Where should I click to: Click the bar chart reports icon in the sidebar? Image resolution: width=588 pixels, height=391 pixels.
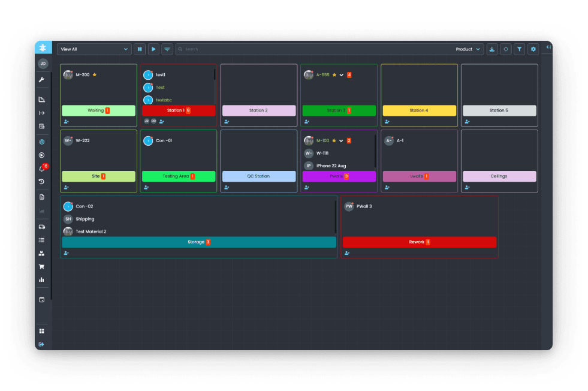point(42,279)
